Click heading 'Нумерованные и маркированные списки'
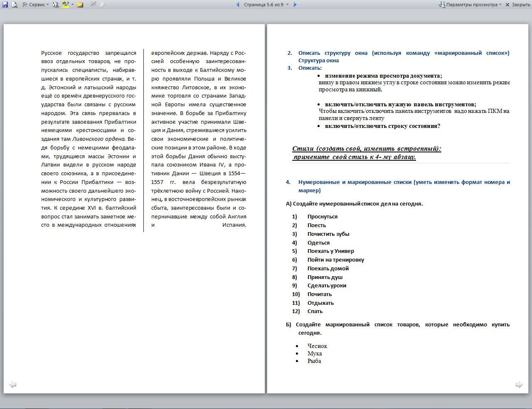This screenshot has width=532, height=409. [355, 182]
